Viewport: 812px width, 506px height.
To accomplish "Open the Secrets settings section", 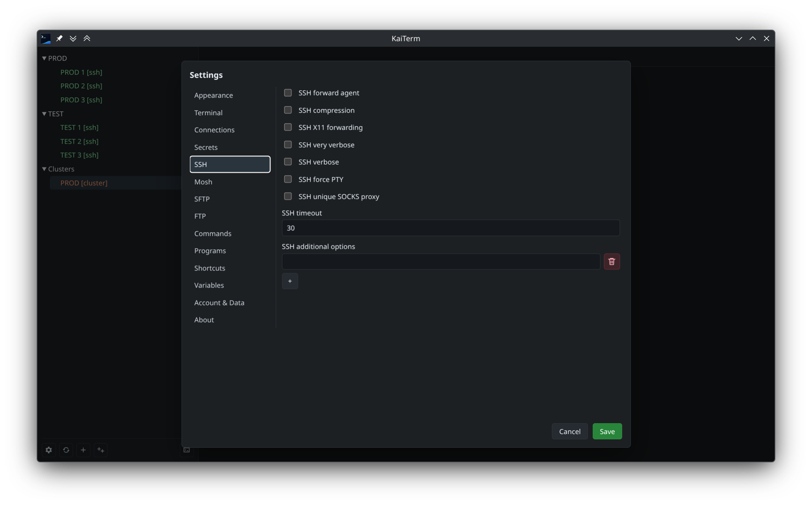I will point(230,147).
